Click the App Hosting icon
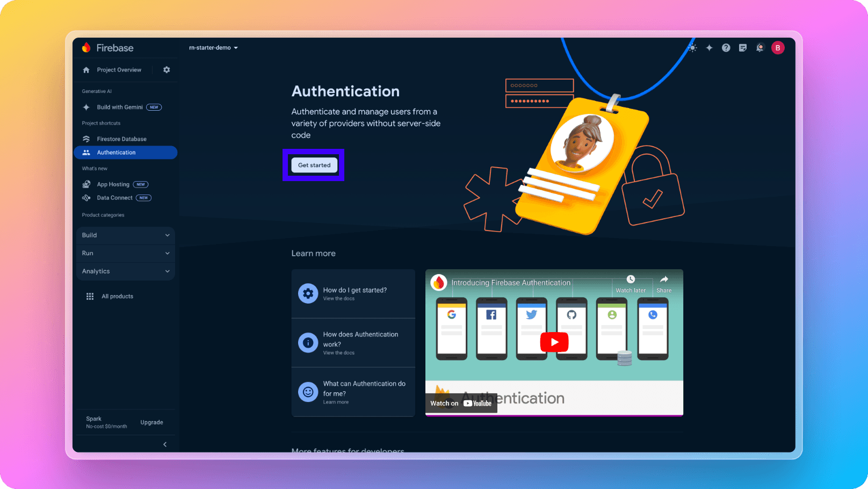The image size is (868, 489). point(86,184)
